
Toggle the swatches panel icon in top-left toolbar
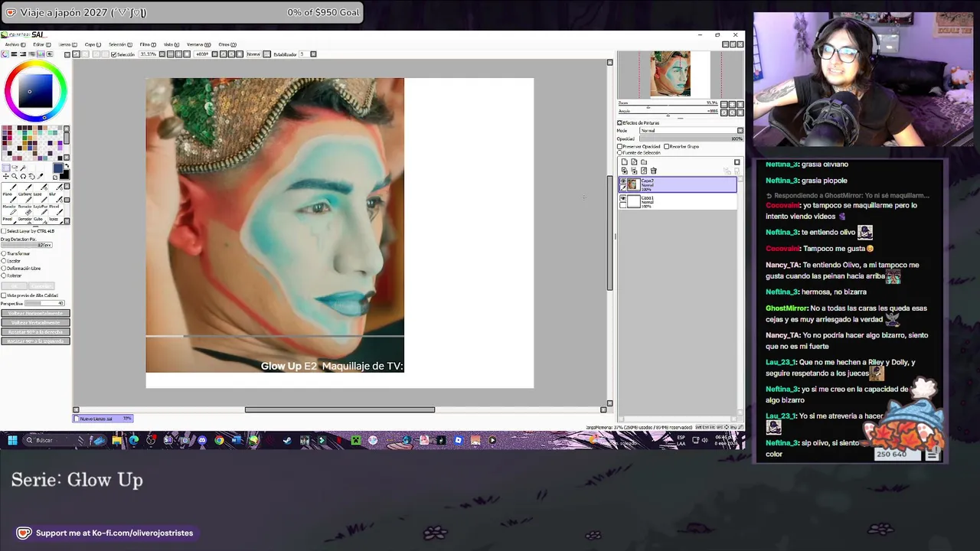[41, 54]
